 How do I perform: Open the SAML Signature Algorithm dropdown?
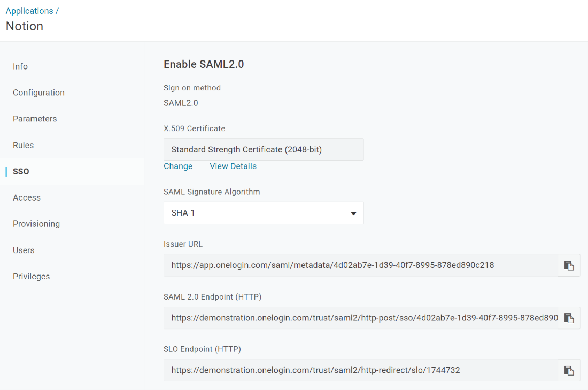pos(264,213)
